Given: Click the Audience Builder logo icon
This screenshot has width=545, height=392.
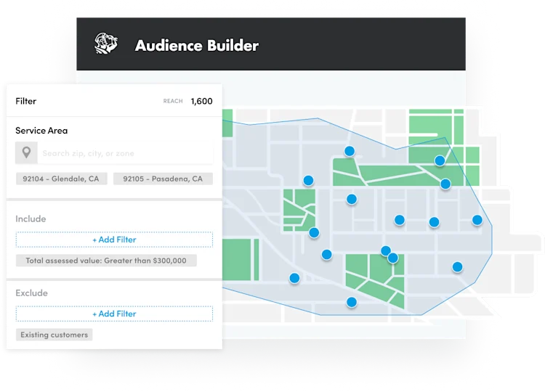Looking at the screenshot, I should tap(106, 44).
